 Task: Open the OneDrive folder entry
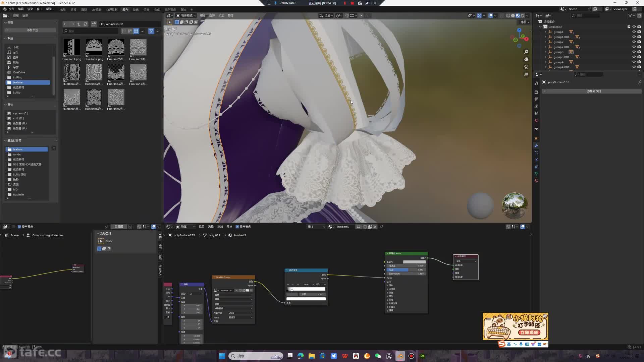pos(28,72)
